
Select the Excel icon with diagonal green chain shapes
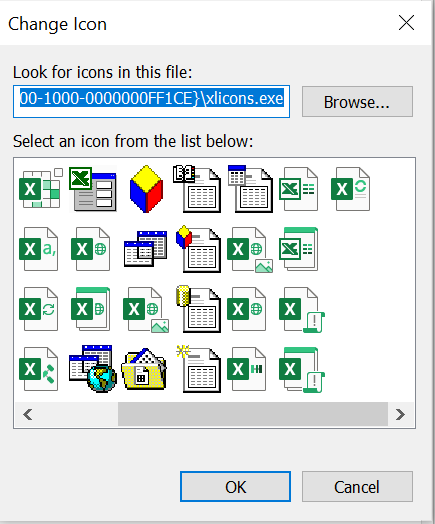(x=39, y=369)
